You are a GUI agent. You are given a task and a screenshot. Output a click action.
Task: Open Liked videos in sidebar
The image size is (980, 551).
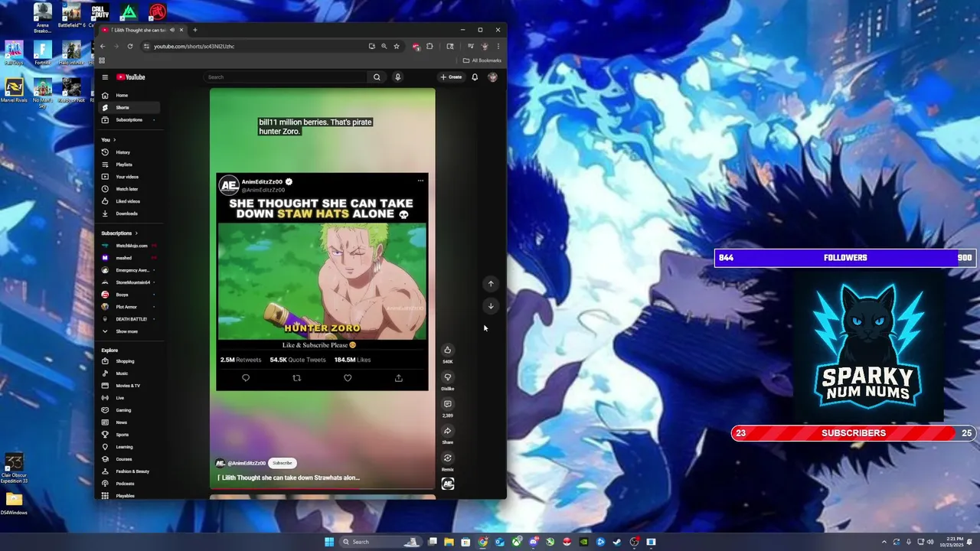click(x=129, y=201)
